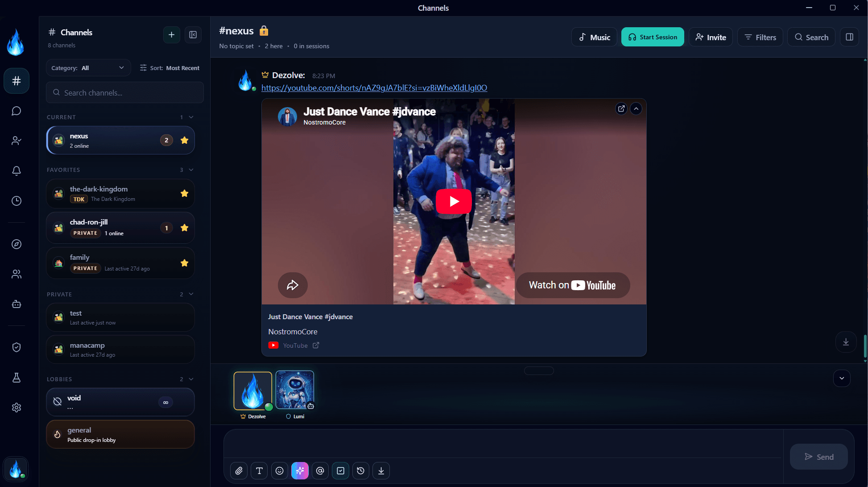Open the history clock sidebar icon
The width and height of the screenshot is (868, 487).
point(17,201)
